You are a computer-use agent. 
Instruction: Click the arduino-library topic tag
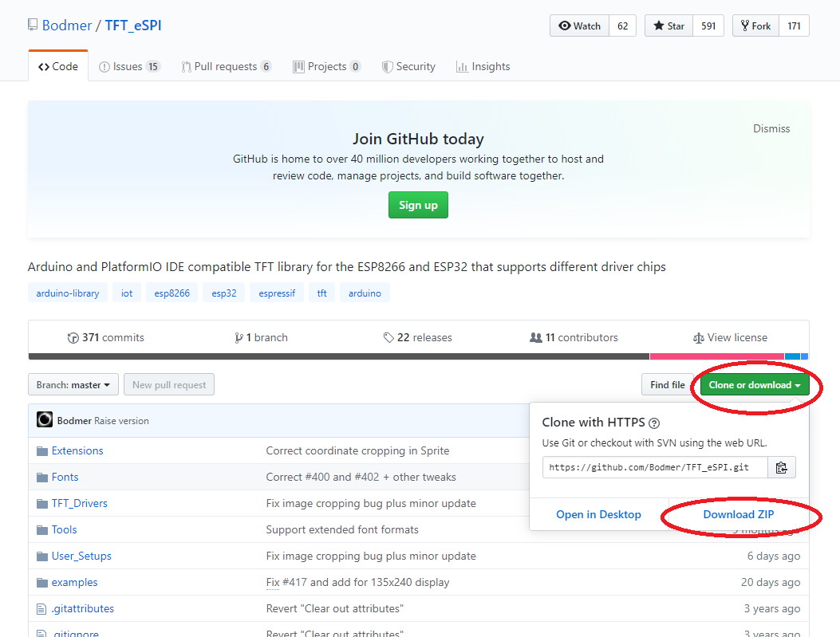tap(68, 293)
